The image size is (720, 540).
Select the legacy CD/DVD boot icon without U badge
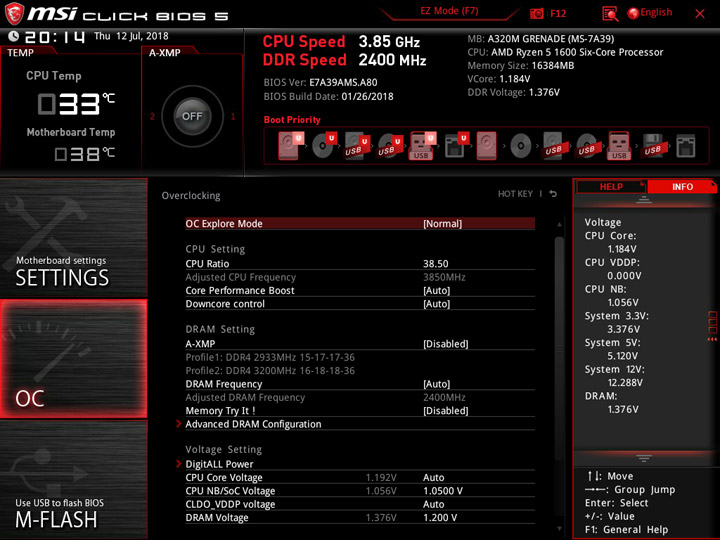coord(521,146)
